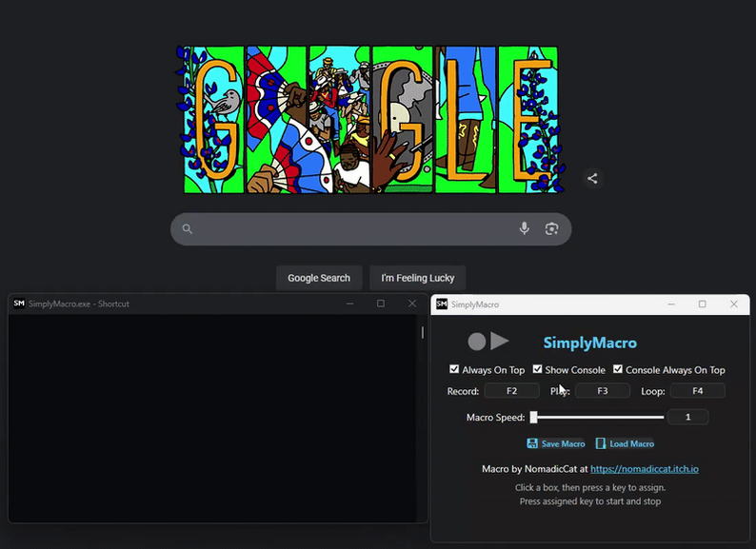The width and height of the screenshot is (756, 549).
Task: Click the I'm Feeling Lucky button
Action: pos(418,278)
